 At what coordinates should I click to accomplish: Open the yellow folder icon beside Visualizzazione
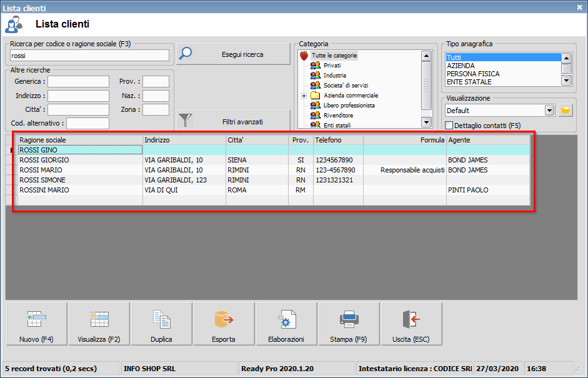(x=566, y=110)
